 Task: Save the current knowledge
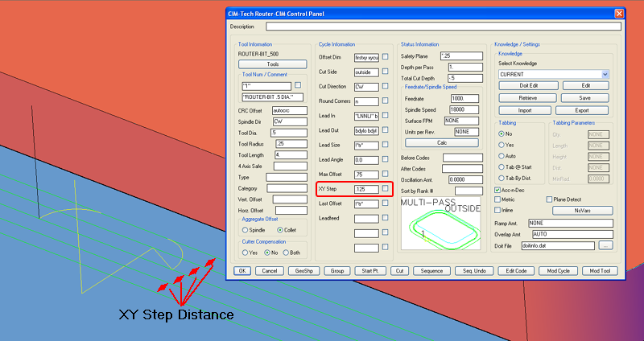pyautogui.click(x=584, y=98)
